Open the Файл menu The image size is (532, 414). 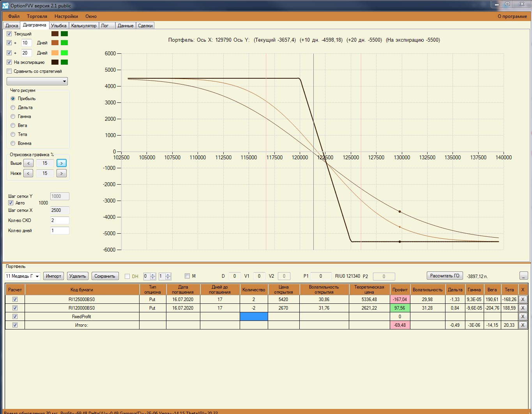pyautogui.click(x=14, y=16)
